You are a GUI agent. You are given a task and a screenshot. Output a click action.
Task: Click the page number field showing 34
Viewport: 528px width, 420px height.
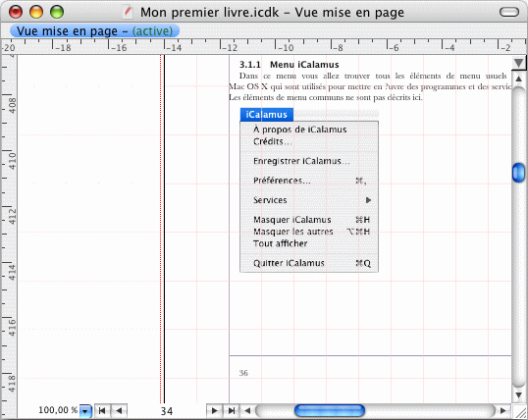pyautogui.click(x=166, y=411)
